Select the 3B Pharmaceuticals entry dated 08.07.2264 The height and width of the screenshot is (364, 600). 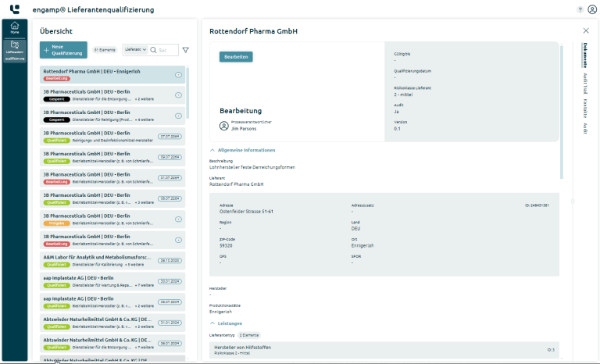112,198
